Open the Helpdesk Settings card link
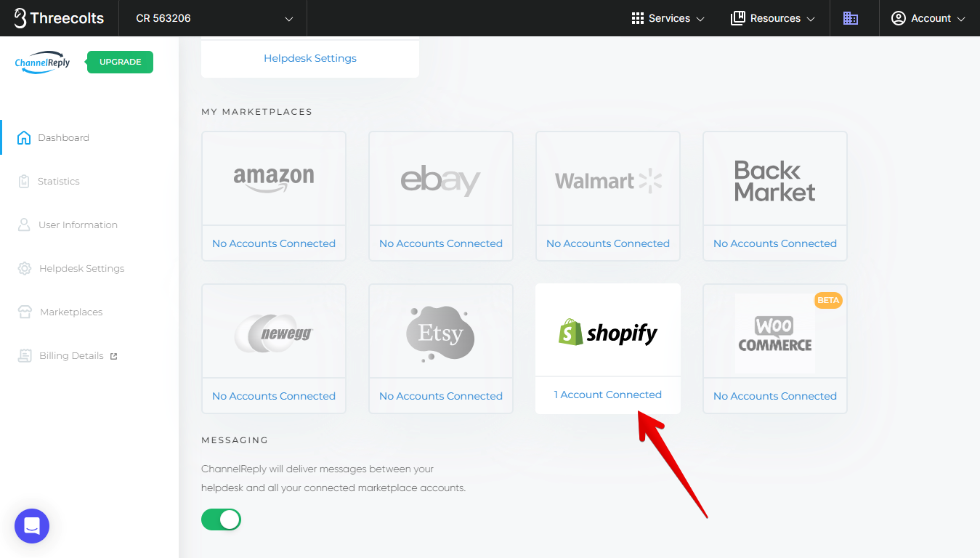The width and height of the screenshot is (980, 558). tap(310, 58)
